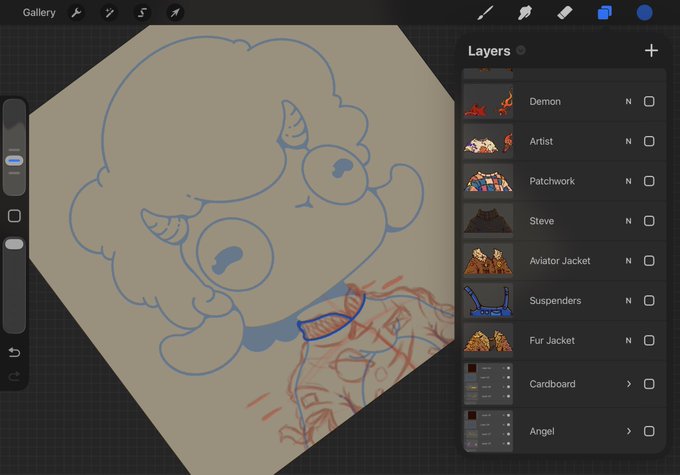Open the Actions wrench menu

point(76,13)
